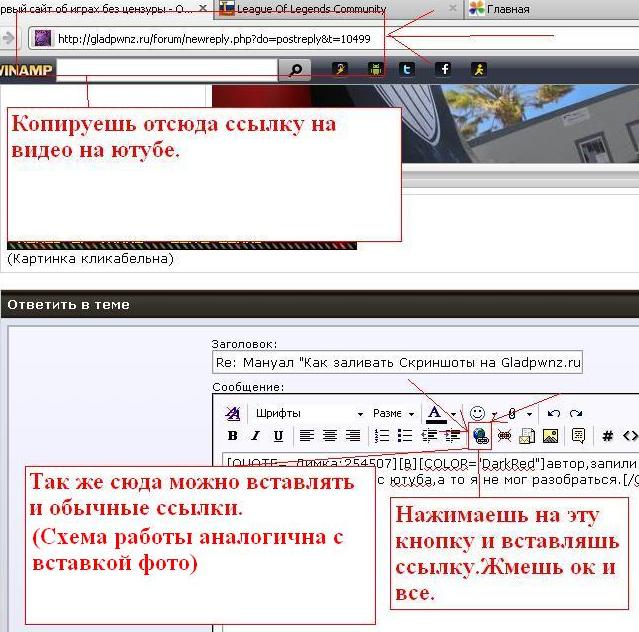Click the Insert Image icon
The height and width of the screenshot is (632, 639).
(550, 436)
